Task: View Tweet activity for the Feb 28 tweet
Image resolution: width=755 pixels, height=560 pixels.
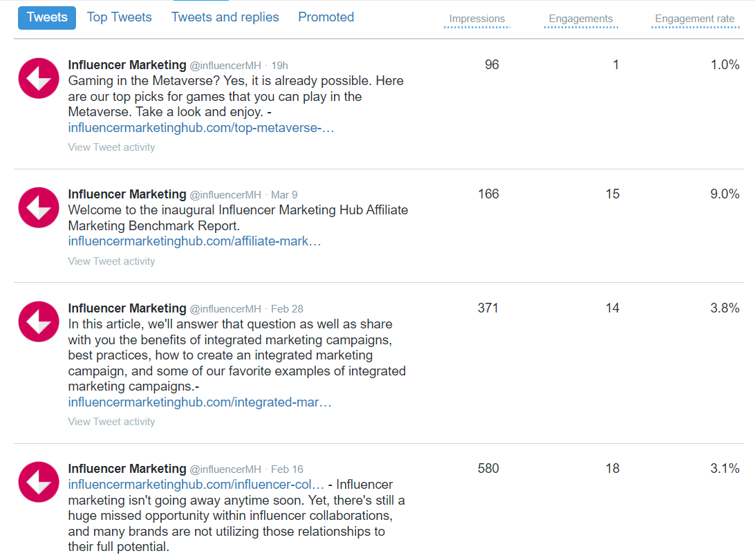Action: (x=111, y=421)
